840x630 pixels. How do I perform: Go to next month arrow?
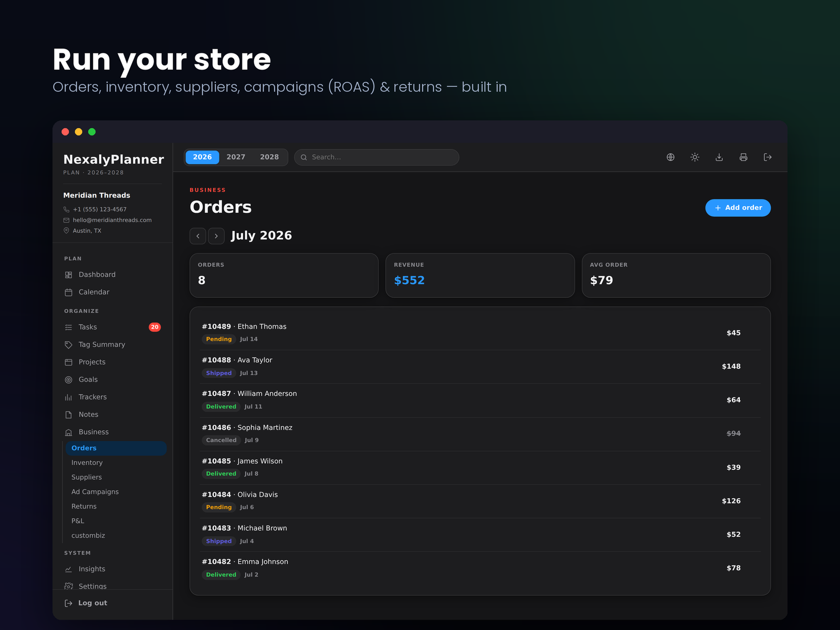click(x=216, y=236)
